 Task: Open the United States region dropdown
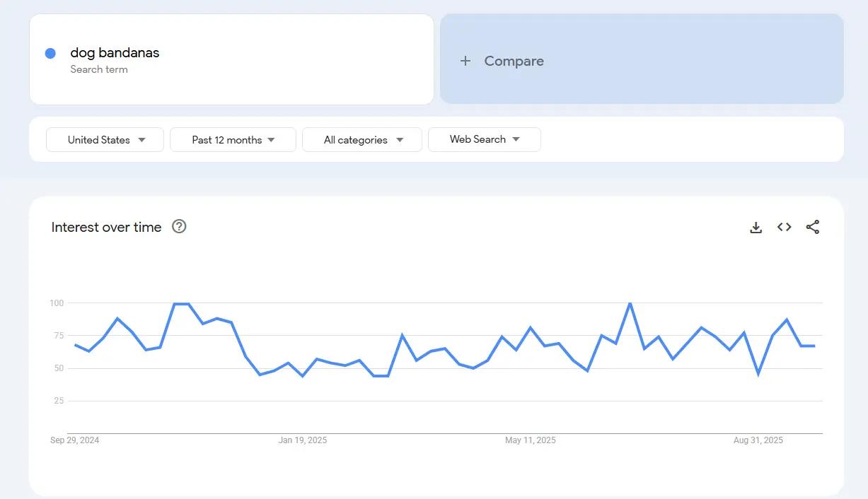tap(105, 140)
